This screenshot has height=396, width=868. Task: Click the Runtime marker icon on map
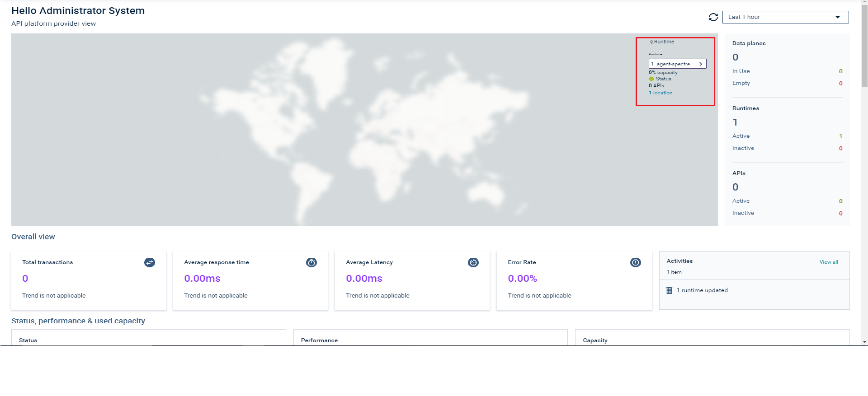tap(651, 42)
